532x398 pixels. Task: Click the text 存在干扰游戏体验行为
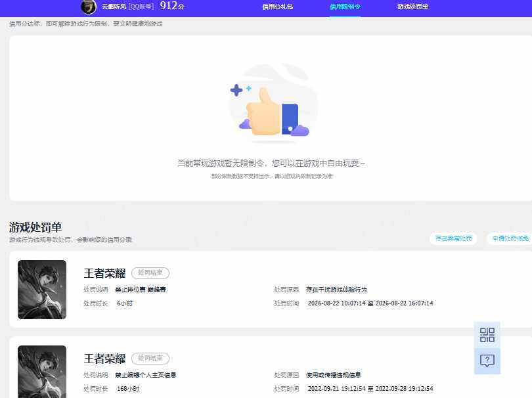coord(336,290)
